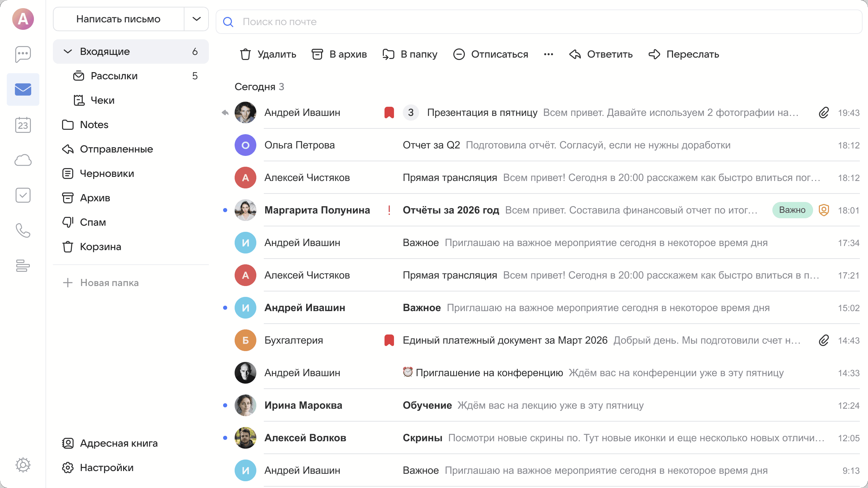Viewport: 868px width, 488px height.
Task: Click the shield badge on Маргарита Полунина email
Action: (824, 210)
